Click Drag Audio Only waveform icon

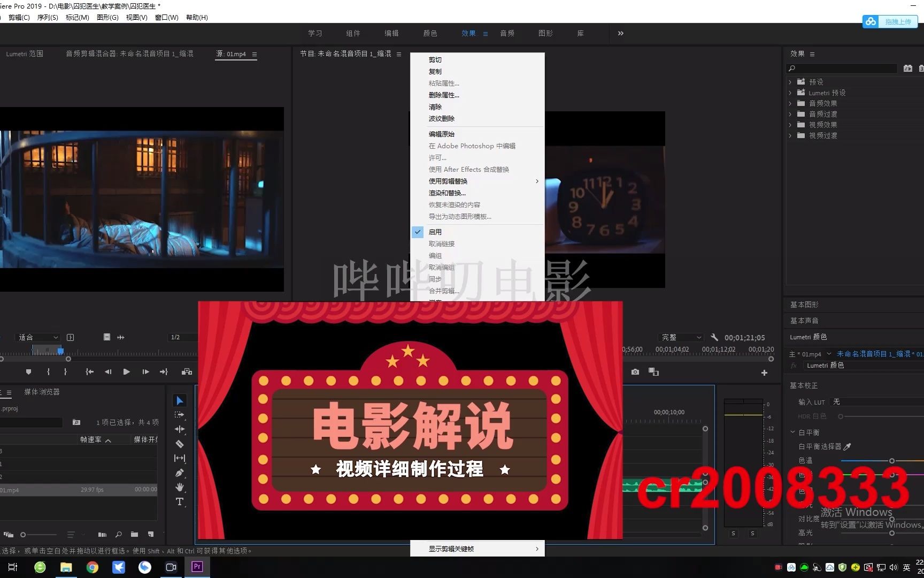coord(121,337)
